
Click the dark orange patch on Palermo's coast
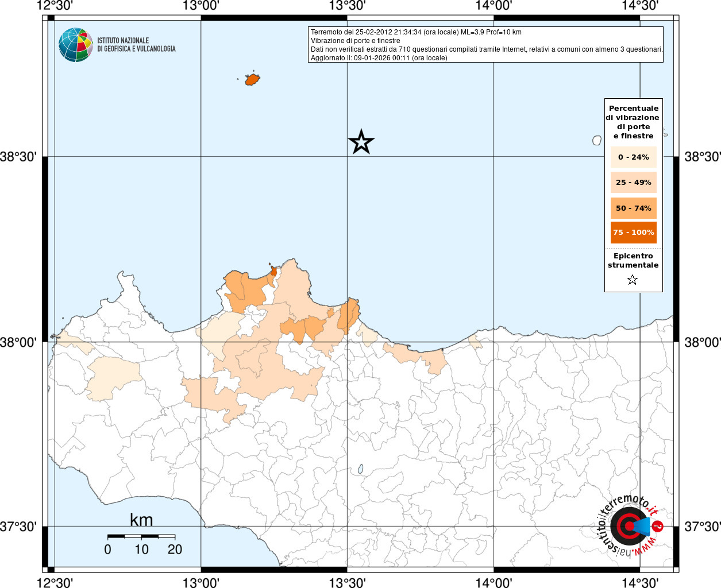tap(273, 270)
